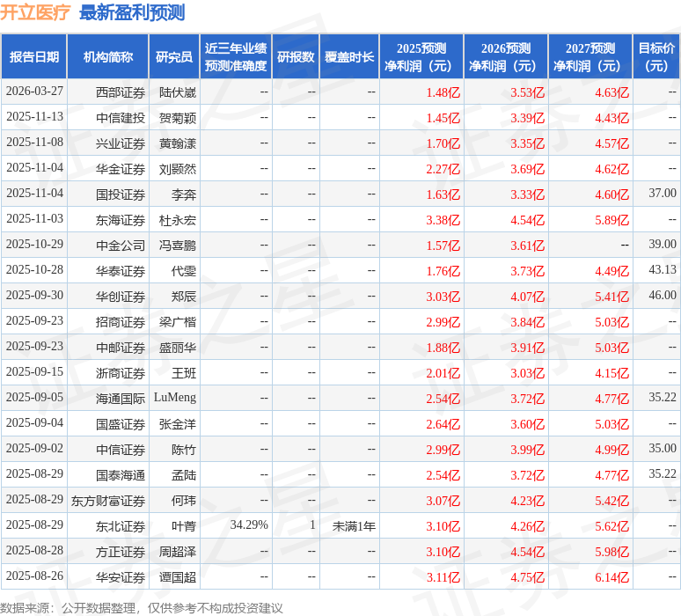Image resolution: width=681 pixels, height=616 pixels.
Task: Click institution 西部证券
Action: click(121, 92)
